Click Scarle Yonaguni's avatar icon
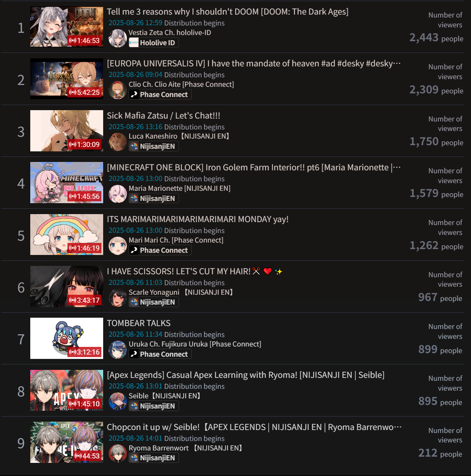The image size is (471, 476). (118, 298)
